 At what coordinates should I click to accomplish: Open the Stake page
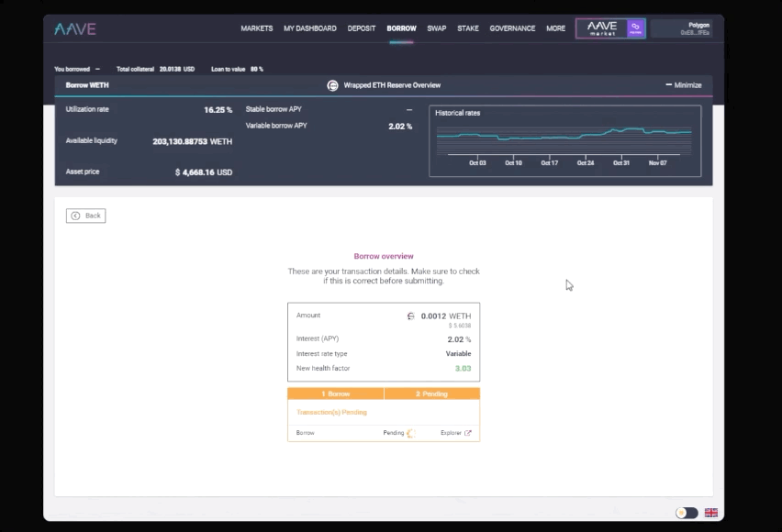pos(468,28)
